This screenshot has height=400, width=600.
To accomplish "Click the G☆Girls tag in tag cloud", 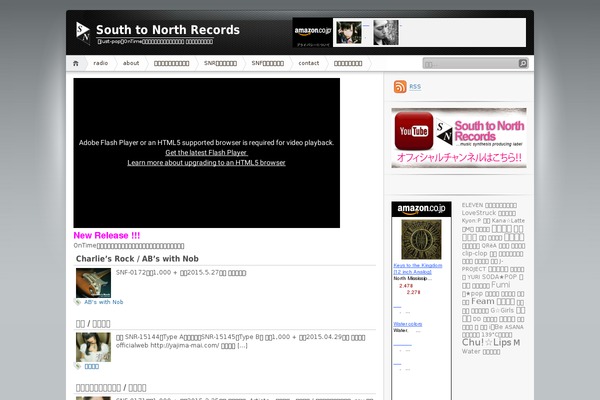I will (x=502, y=310).
